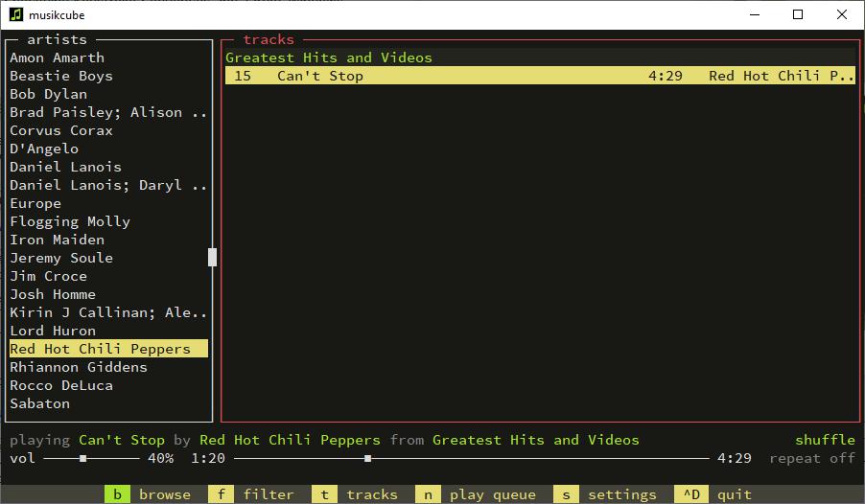Click the artists panel title
Viewport: 865px width, 504px height.
pos(57,39)
